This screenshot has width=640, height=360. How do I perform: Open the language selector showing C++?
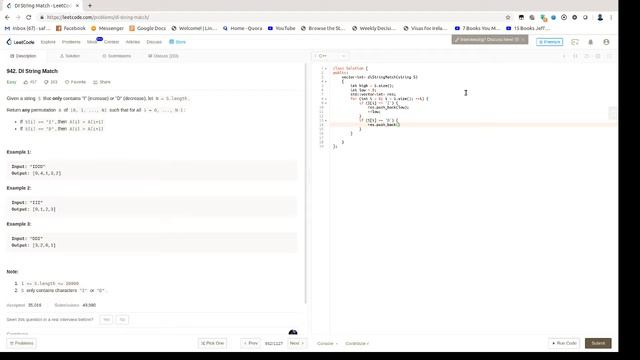(331, 56)
